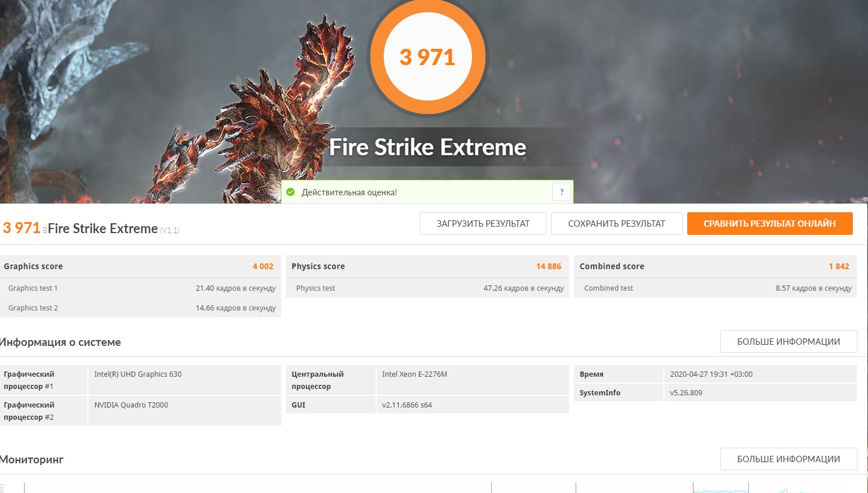Select the SystemInfo version v5.26.809
The image size is (868, 493).
[x=686, y=393]
